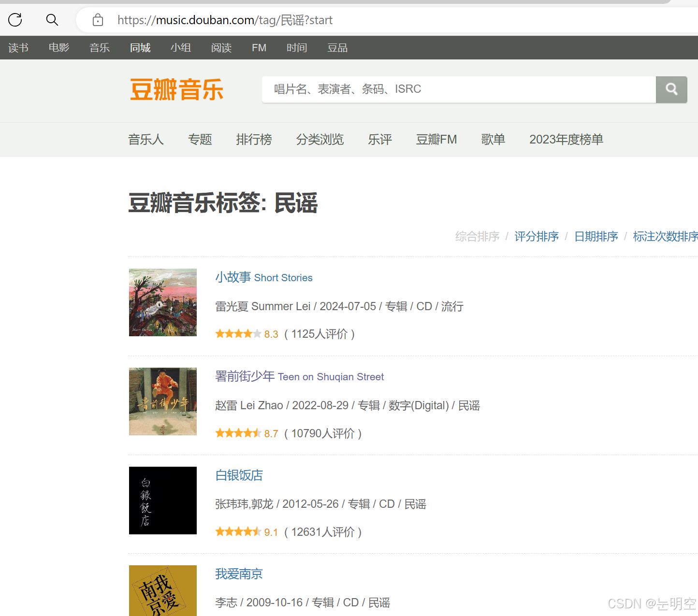Screen dimensions: 698x616
Task: Go to 分类浏览 section
Action: (x=320, y=140)
